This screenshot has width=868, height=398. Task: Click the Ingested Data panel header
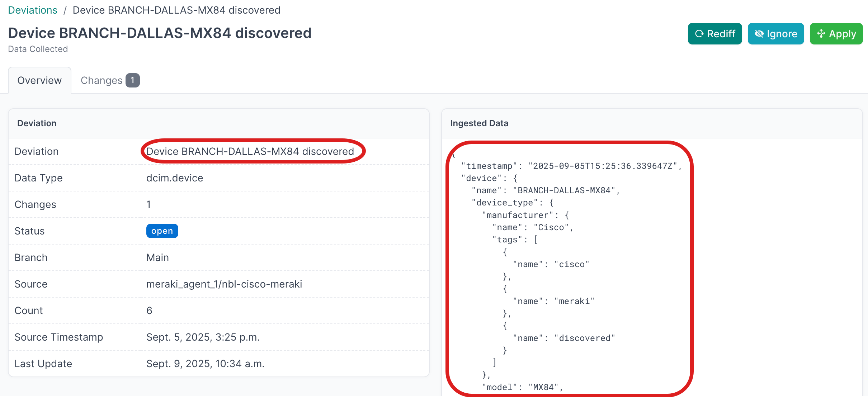click(479, 123)
